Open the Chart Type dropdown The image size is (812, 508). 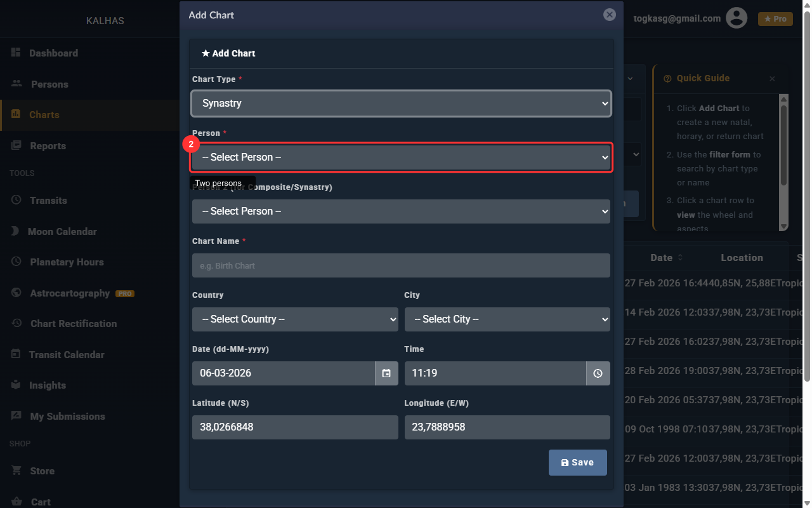401,104
